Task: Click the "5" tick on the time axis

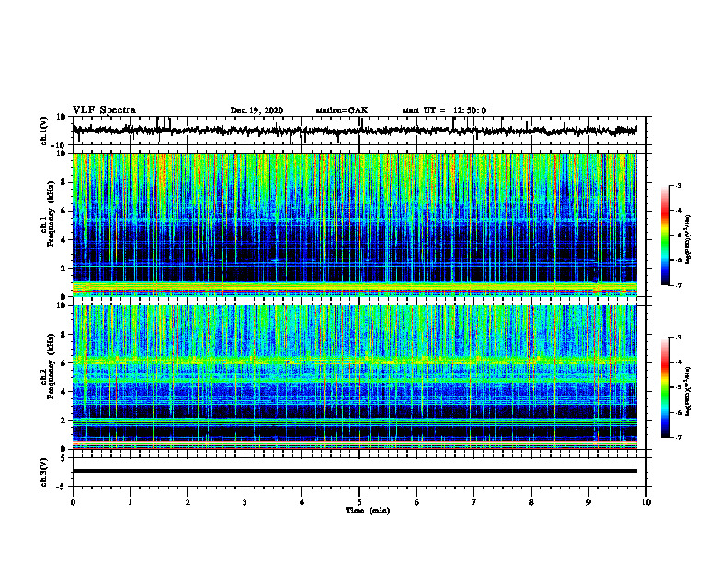Action: (x=359, y=502)
